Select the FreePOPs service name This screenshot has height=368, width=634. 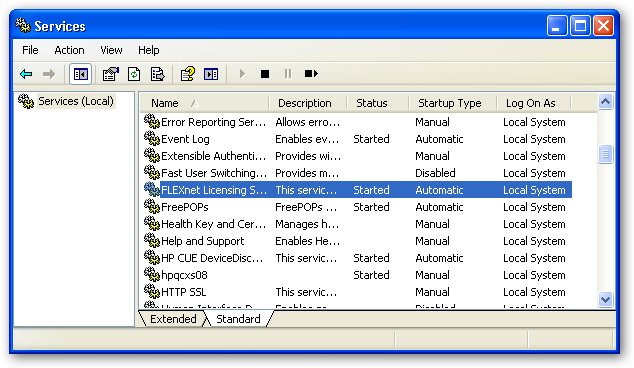pos(184,207)
